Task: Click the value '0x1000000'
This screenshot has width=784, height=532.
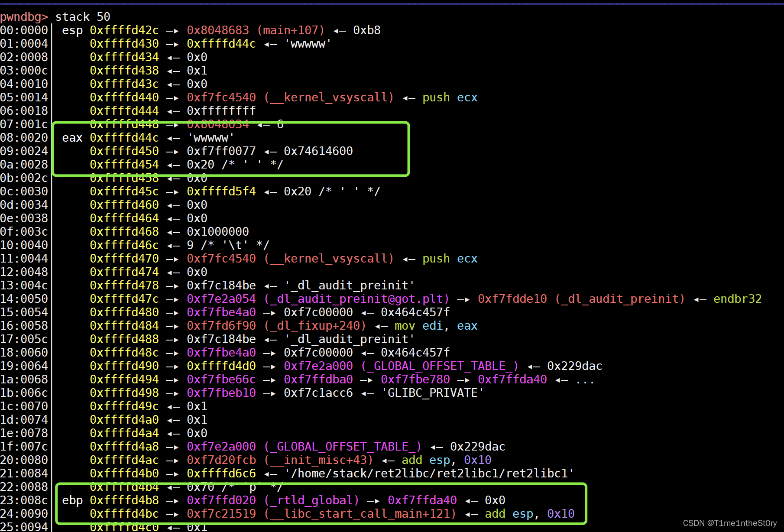Action: (x=218, y=232)
